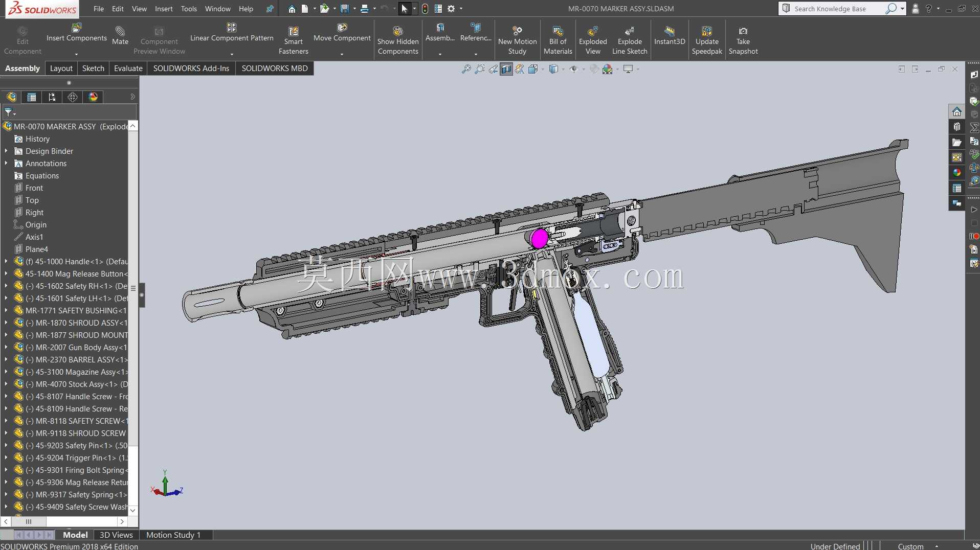This screenshot has width=980, height=550.
Task: Open File Explorer in task pane
Action: [956, 142]
